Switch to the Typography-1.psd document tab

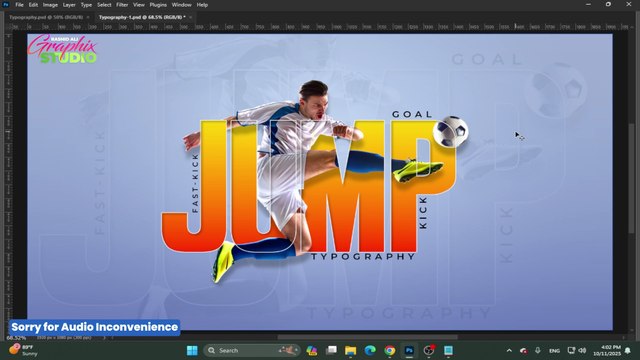point(142,17)
